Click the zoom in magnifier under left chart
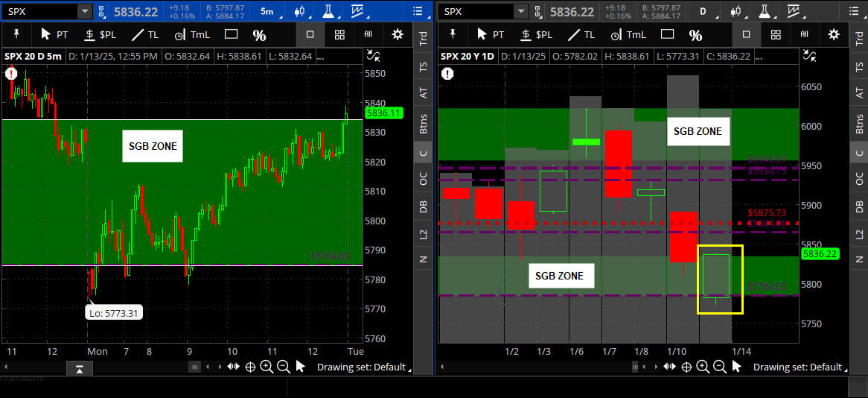The width and height of the screenshot is (868, 398). click(267, 366)
